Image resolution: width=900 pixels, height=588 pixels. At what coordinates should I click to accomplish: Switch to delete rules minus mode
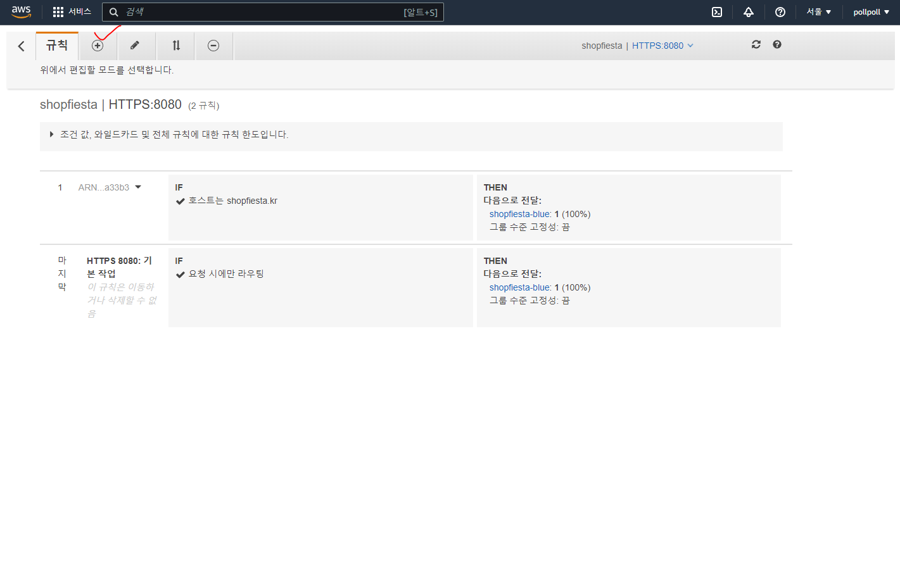(213, 46)
